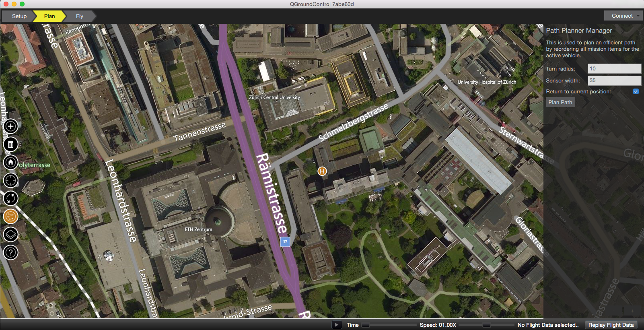Edit the Sensor width field
This screenshot has width=644, height=330.
point(614,80)
